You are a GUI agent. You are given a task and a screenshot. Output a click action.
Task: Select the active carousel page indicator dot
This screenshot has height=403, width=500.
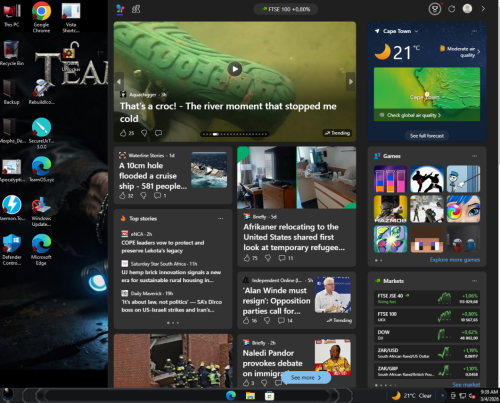(216, 134)
